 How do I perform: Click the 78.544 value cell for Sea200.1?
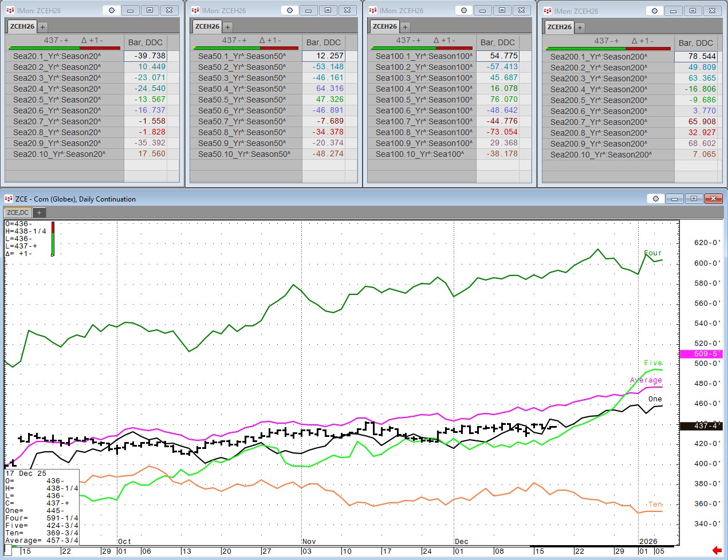coord(696,57)
